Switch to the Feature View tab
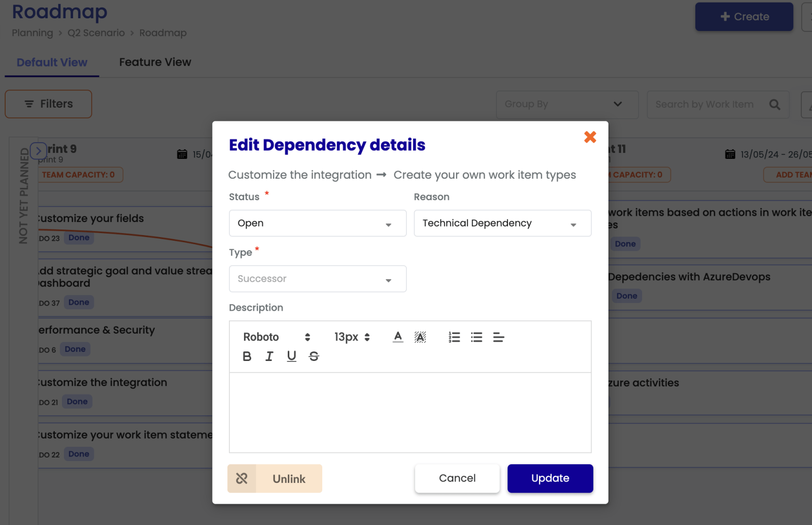Viewport: 812px width, 525px height. click(155, 62)
